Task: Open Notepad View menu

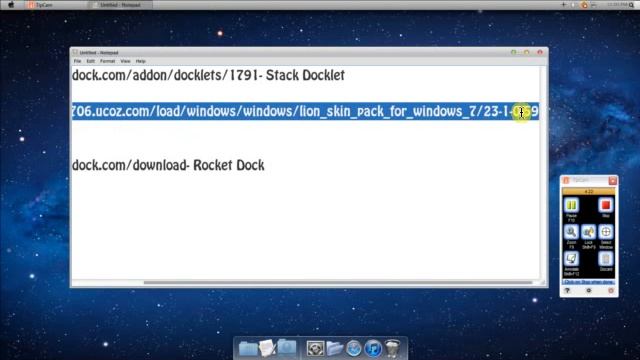Action: tap(125, 61)
